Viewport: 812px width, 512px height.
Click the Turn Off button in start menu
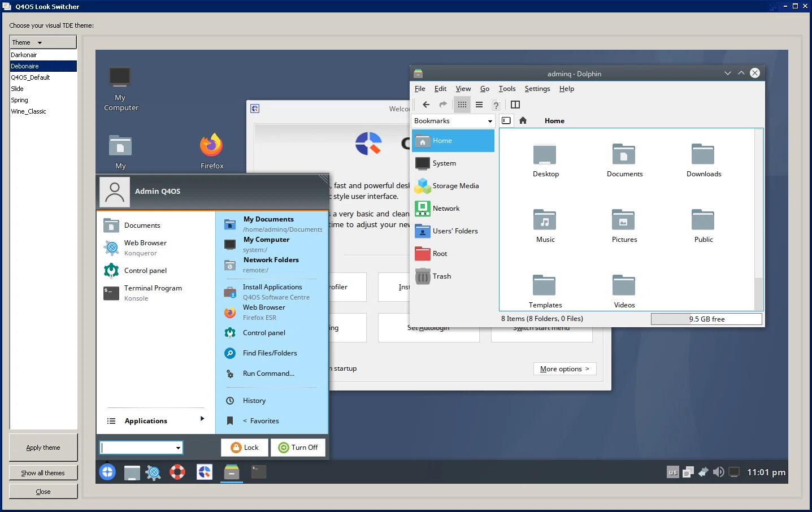coord(298,448)
